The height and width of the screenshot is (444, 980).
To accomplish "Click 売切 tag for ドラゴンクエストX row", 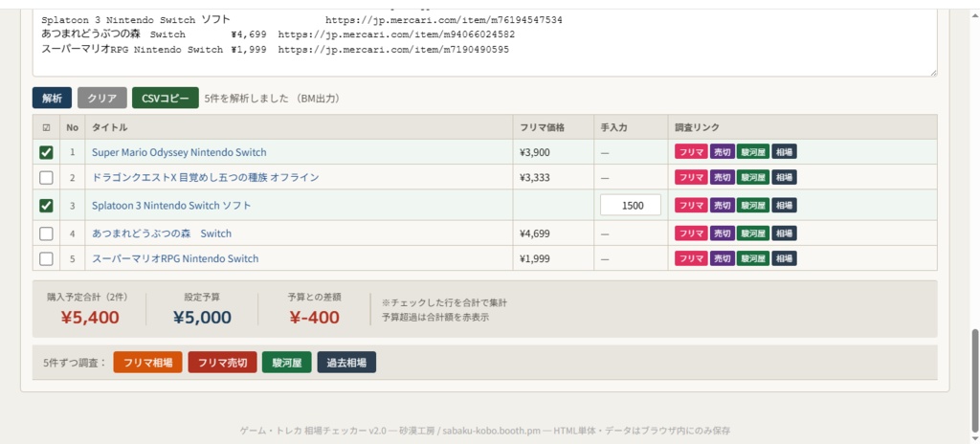I will pyautogui.click(x=722, y=178).
